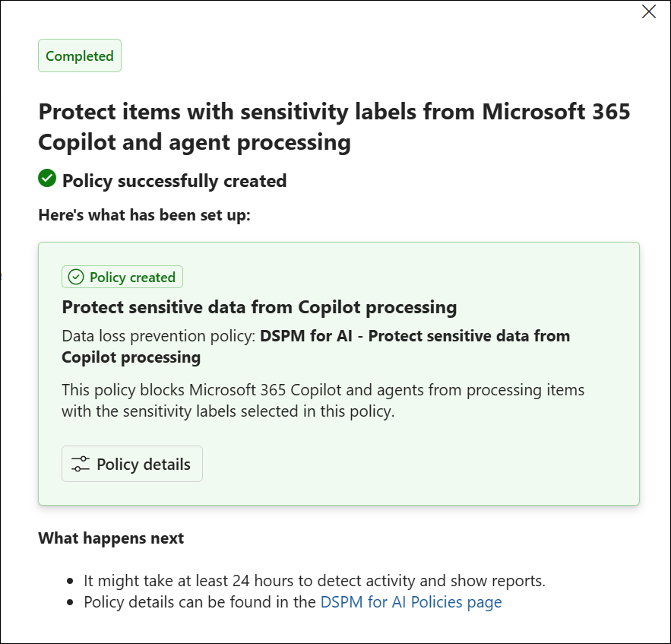This screenshot has width=671, height=644.
Task: Click the What happens next heading
Action: click(111, 538)
